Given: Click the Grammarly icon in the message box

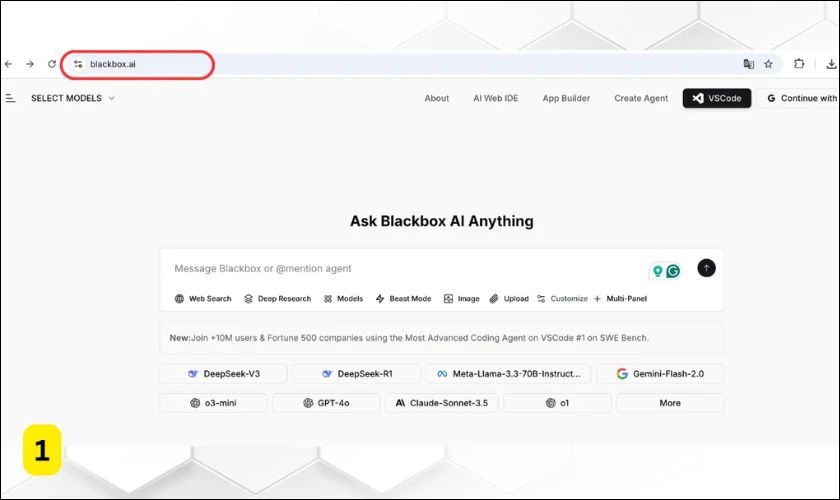Looking at the screenshot, I should (673, 271).
